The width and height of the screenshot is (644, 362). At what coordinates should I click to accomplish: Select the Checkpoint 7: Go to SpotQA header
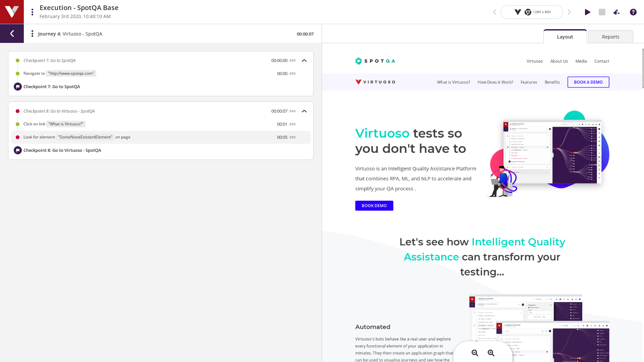click(161, 61)
